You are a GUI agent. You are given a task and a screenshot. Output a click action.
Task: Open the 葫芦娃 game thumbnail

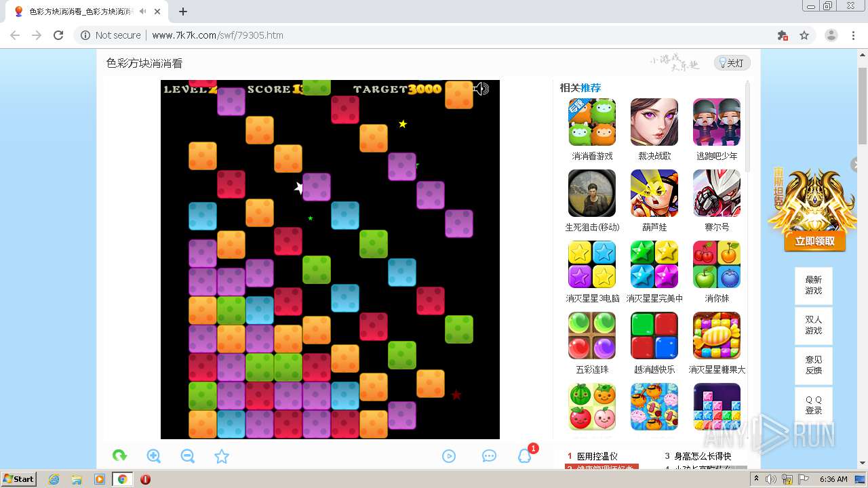pyautogui.click(x=654, y=193)
